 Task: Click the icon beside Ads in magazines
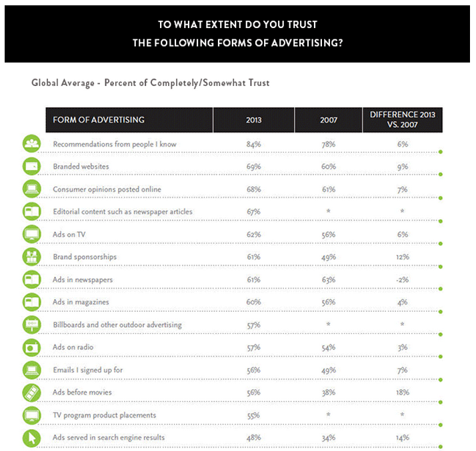click(32, 302)
